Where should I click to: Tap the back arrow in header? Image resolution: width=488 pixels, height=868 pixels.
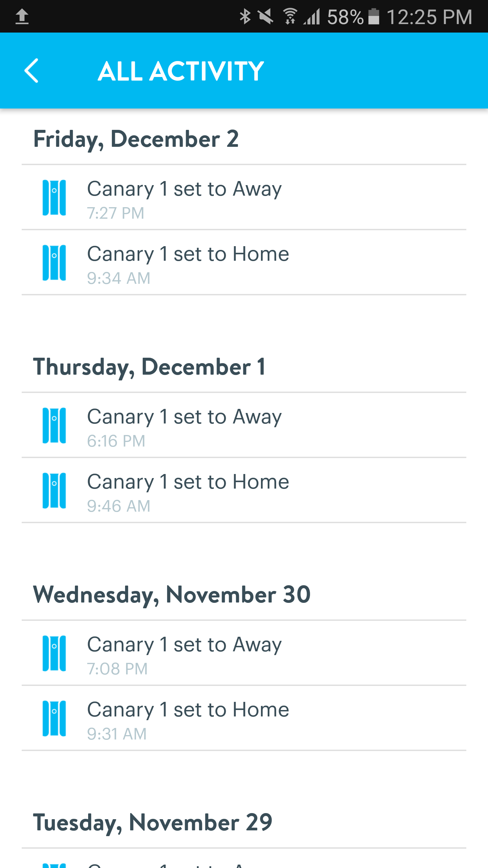click(31, 71)
